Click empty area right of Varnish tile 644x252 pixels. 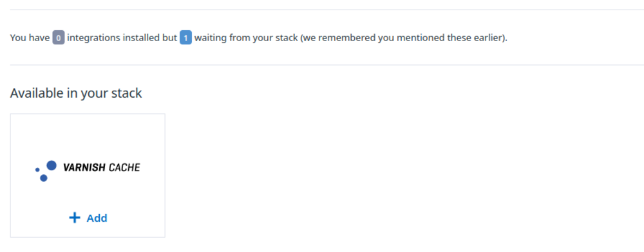404,175
